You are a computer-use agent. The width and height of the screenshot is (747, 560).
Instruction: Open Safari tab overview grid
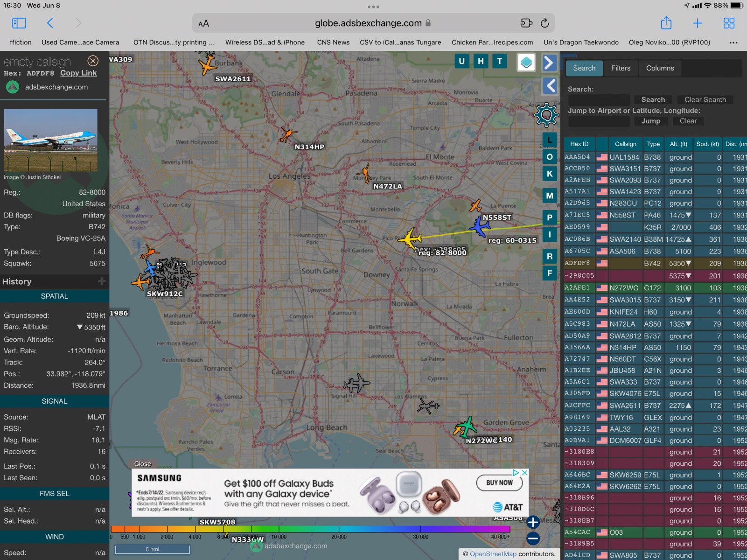pos(728,23)
